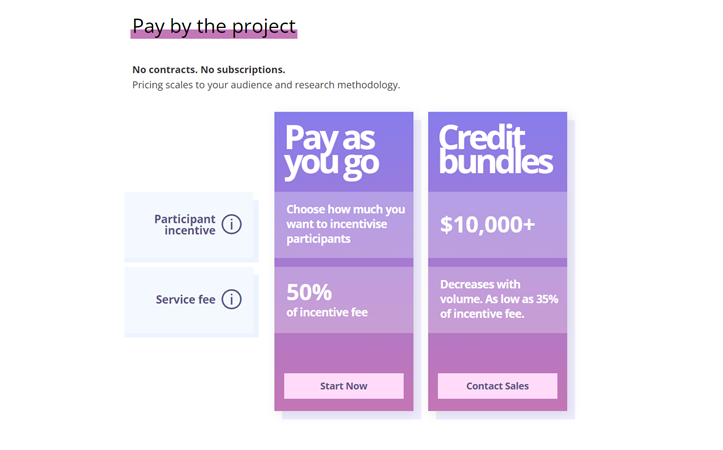Click the Participant incentive label

point(184,225)
